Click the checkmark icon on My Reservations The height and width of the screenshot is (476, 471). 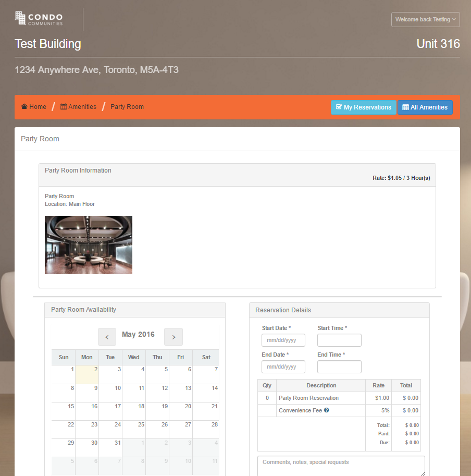339,107
